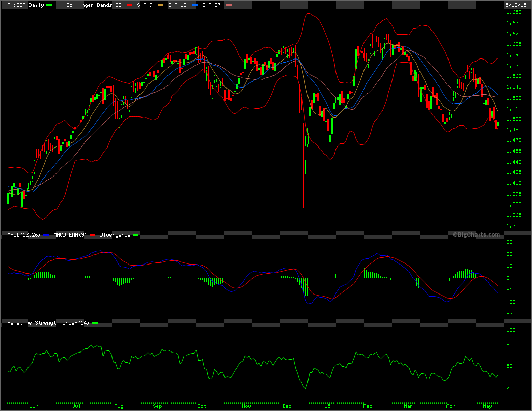Click the blue SMA(18) legend swatch

point(195,5)
